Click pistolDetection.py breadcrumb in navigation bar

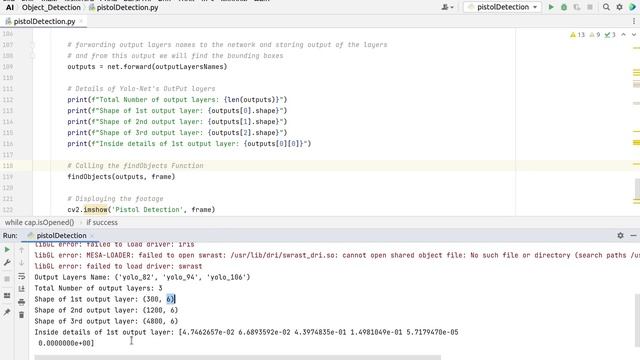click(124, 7)
